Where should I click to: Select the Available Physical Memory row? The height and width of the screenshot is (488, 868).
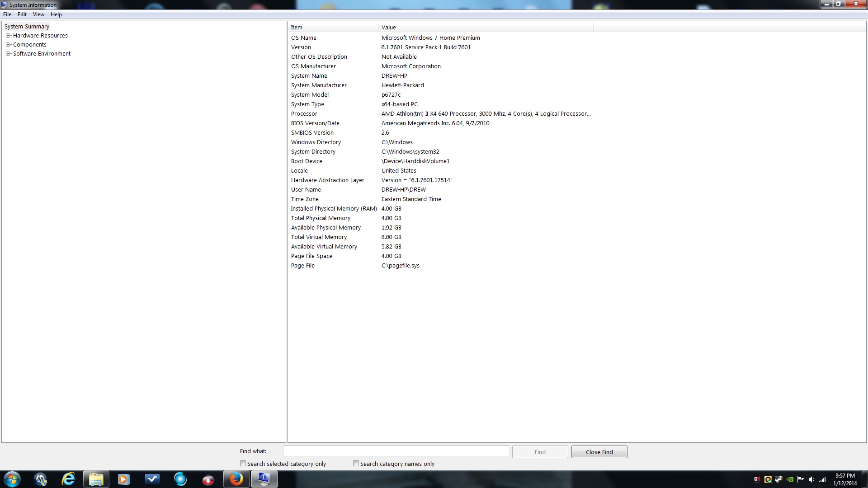click(441, 227)
